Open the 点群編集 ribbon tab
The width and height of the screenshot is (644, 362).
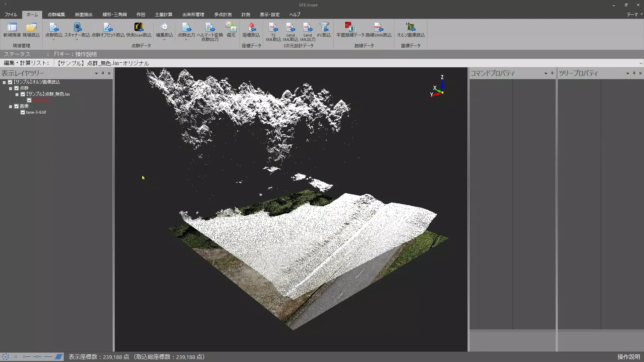click(x=56, y=14)
